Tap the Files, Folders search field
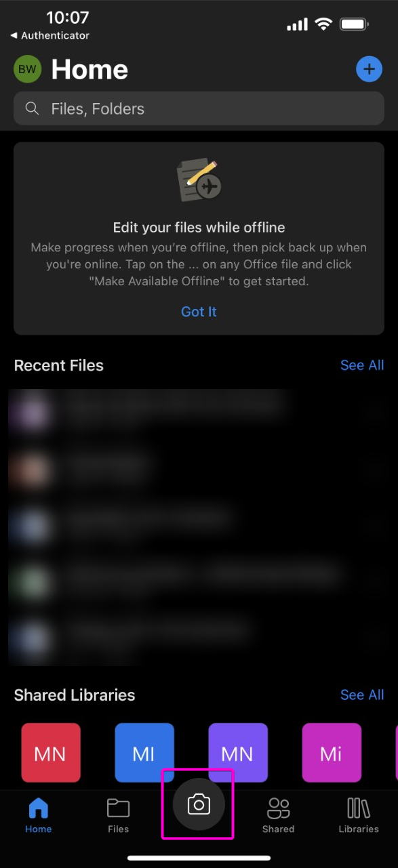The image size is (398, 868). [x=199, y=108]
